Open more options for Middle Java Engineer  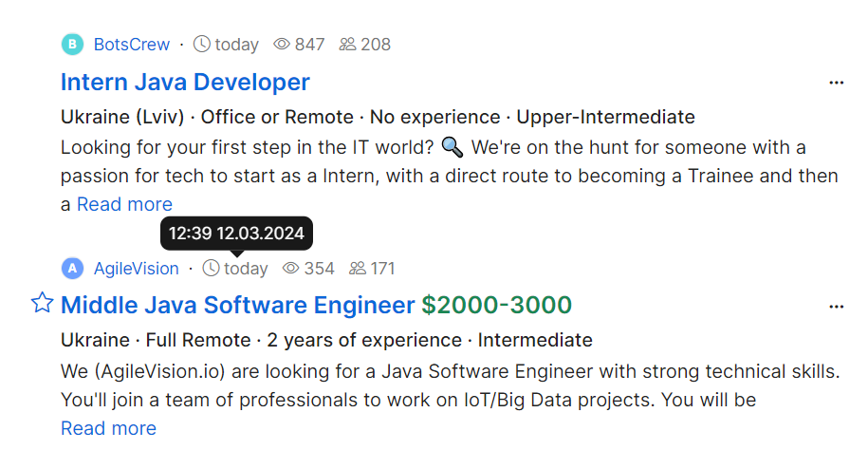[836, 307]
